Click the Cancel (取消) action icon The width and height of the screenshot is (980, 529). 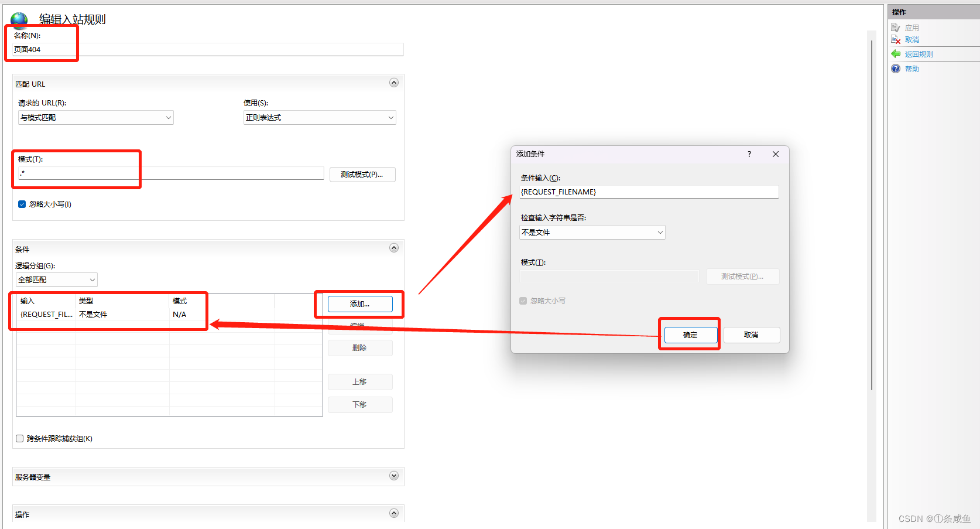click(x=895, y=40)
